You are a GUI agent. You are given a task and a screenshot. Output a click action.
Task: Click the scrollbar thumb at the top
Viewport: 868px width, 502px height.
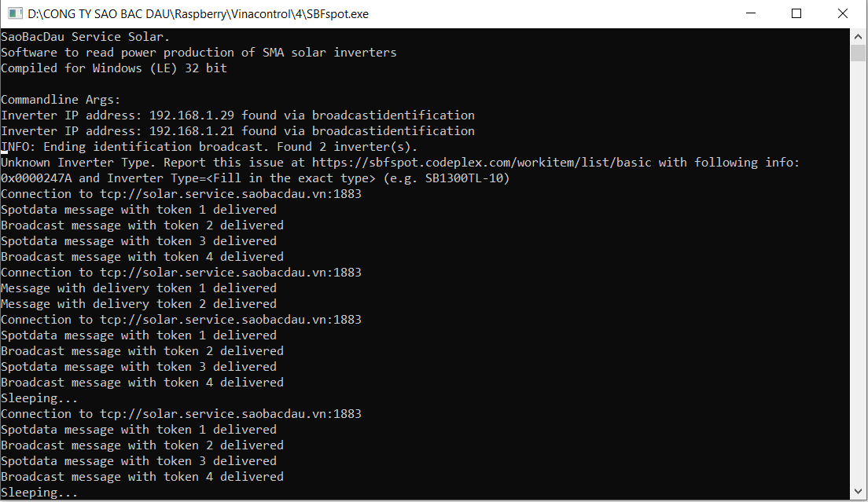858,53
